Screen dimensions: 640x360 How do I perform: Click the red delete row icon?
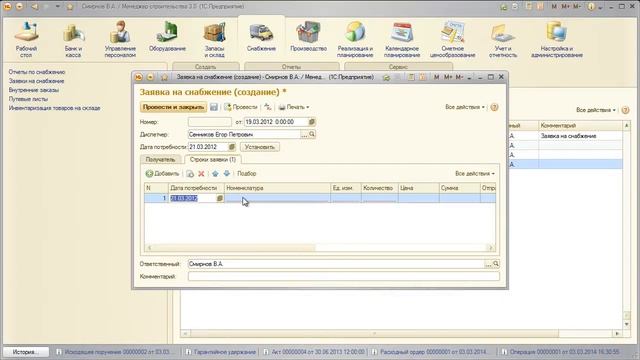click(201, 173)
